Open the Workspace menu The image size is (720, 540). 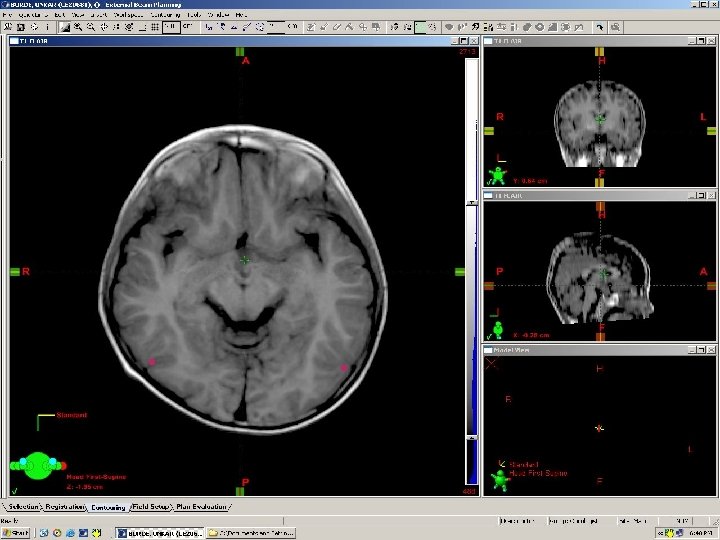point(129,15)
